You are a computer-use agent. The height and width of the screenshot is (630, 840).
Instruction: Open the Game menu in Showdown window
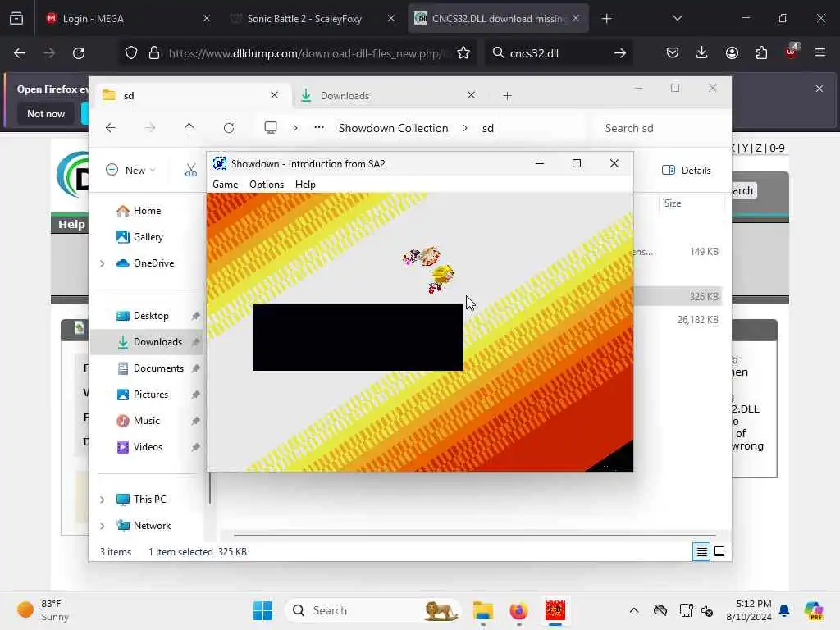225,185
